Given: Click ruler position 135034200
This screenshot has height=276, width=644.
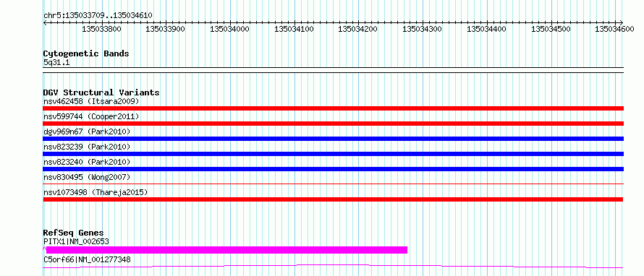Looking at the screenshot, I should click(357, 29).
